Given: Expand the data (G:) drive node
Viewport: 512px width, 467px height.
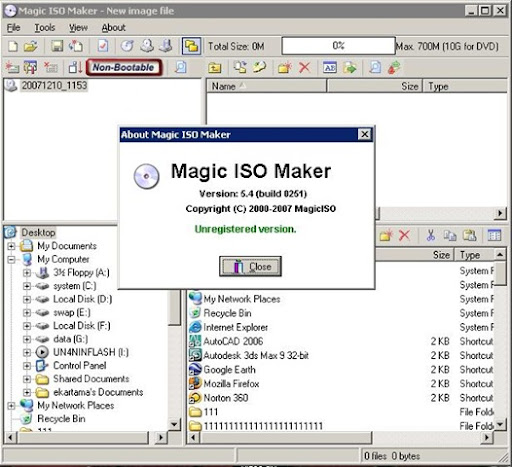Looking at the screenshot, I should click(27, 339).
